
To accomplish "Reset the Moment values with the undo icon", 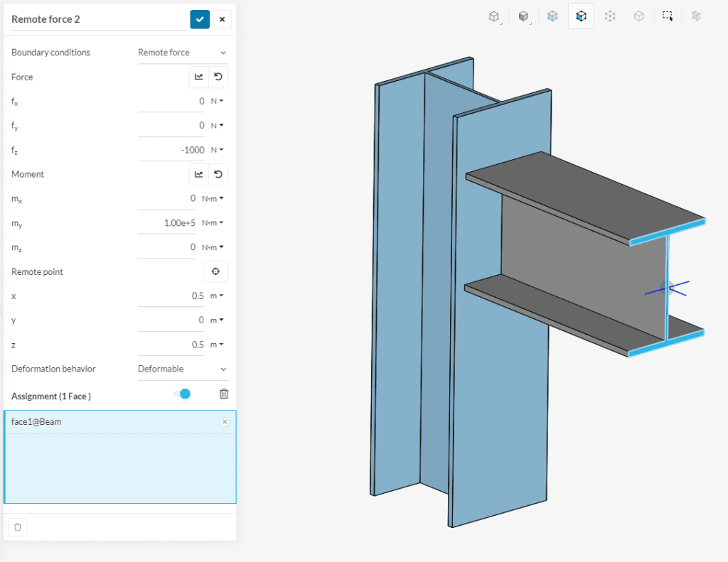I will point(218,174).
